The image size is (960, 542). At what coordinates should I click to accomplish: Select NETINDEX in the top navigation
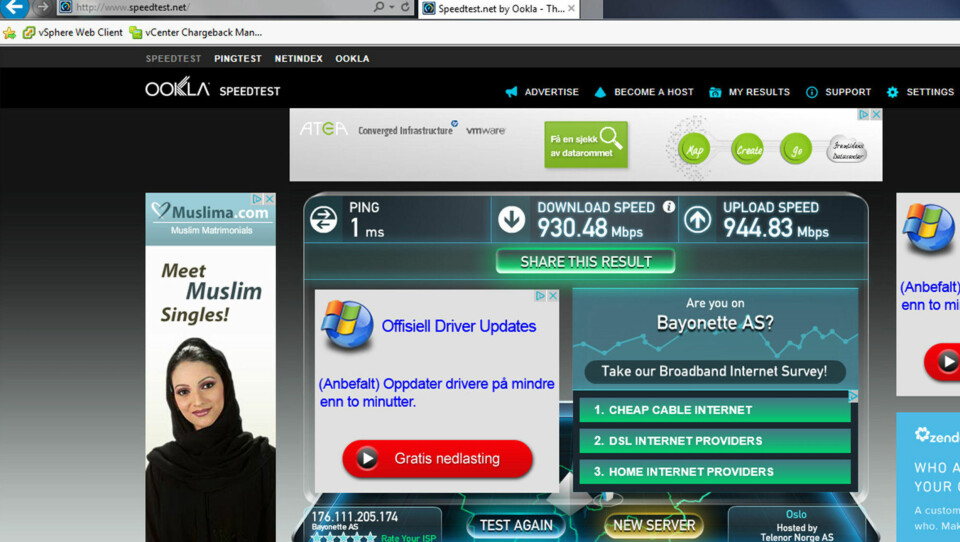298,59
